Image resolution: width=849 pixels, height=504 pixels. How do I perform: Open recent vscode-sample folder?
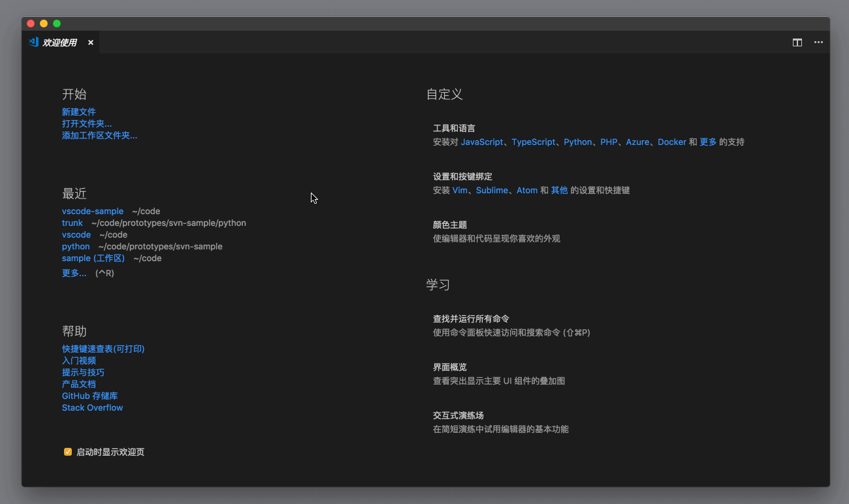pos(93,212)
